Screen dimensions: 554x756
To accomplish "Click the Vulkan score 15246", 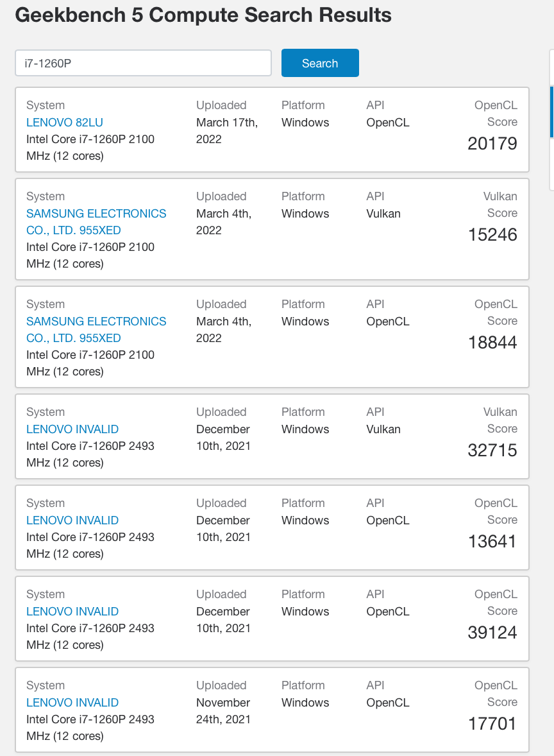I will click(x=492, y=234).
